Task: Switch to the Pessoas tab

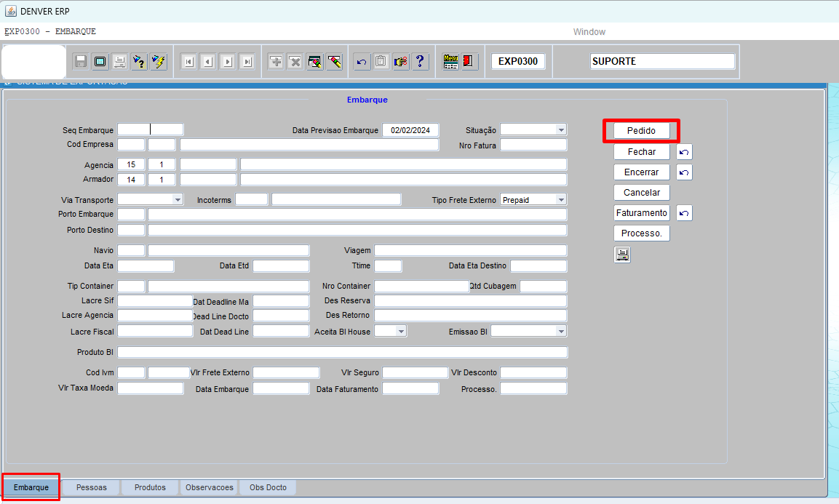Action: click(x=92, y=487)
